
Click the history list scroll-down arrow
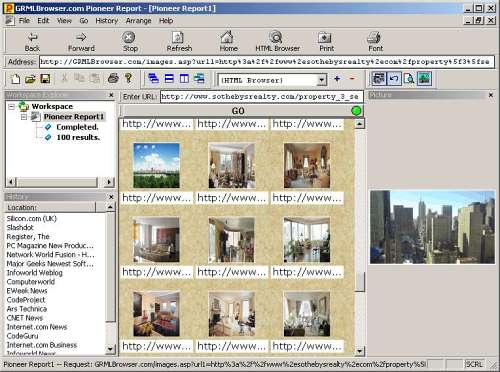110,349
